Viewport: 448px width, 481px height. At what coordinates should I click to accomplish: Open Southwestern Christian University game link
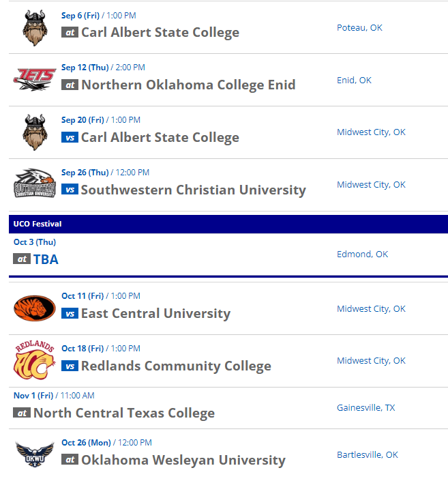tap(193, 190)
